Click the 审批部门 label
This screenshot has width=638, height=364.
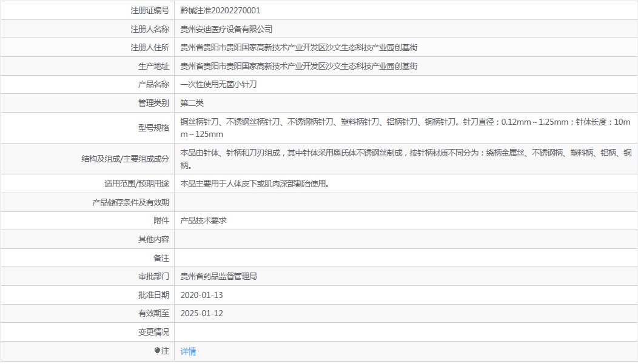point(154,276)
